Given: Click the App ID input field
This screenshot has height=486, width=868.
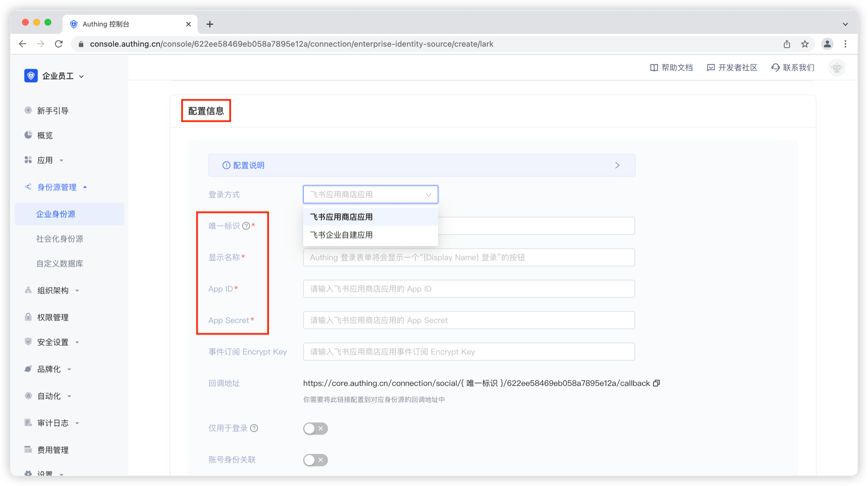Looking at the screenshot, I should 469,289.
